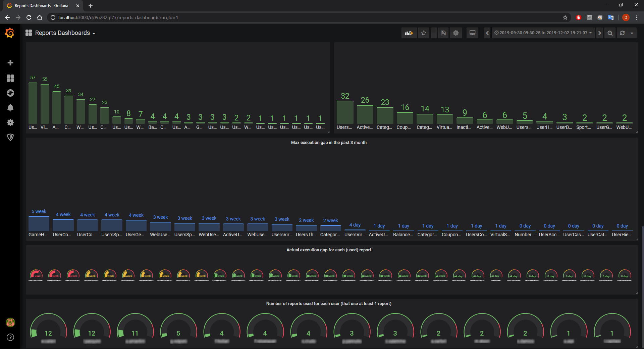644x349 pixels.
Task: Open the Add panel icon in toolbar
Action: click(409, 33)
